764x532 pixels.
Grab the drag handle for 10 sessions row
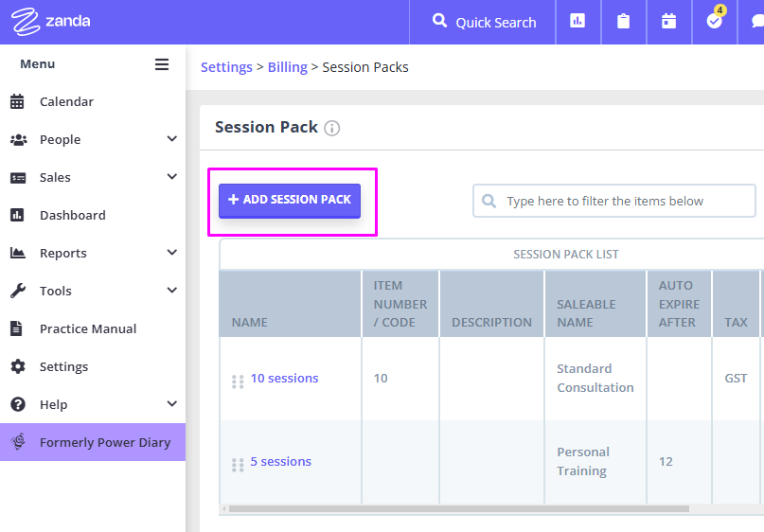pyautogui.click(x=238, y=381)
